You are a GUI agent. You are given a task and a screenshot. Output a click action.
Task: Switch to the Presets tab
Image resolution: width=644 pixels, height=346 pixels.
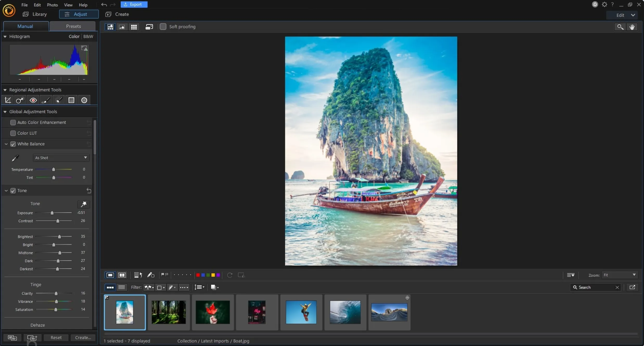coord(73,26)
